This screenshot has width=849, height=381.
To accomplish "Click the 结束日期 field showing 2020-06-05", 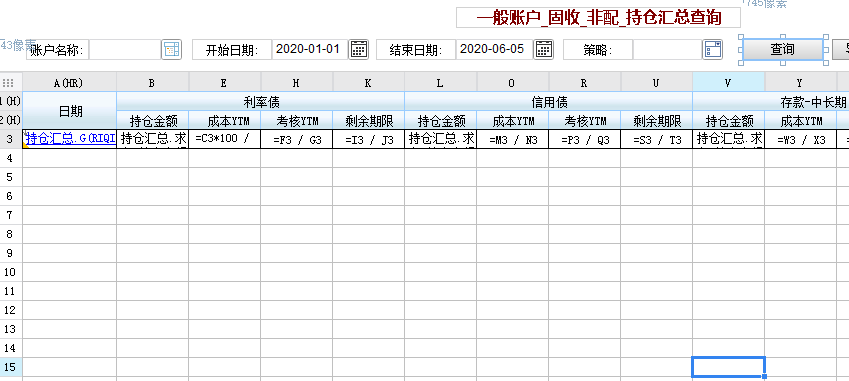I will click(x=494, y=50).
